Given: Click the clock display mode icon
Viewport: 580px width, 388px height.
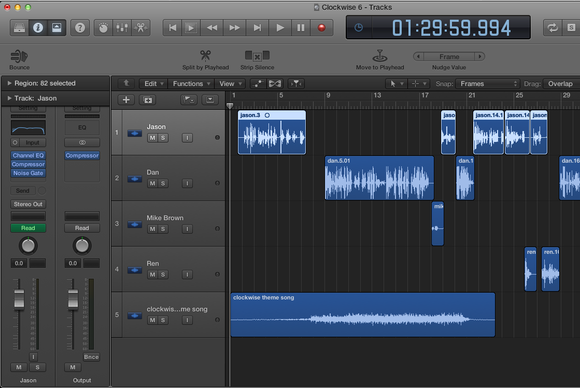Looking at the screenshot, I should pyautogui.click(x=358, y=28).
